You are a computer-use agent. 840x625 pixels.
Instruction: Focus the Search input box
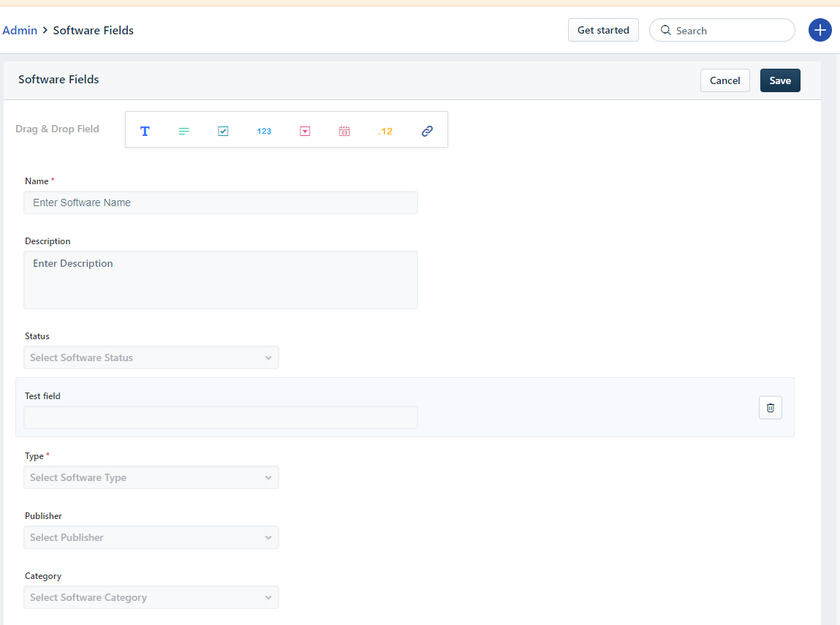[722, 30]
